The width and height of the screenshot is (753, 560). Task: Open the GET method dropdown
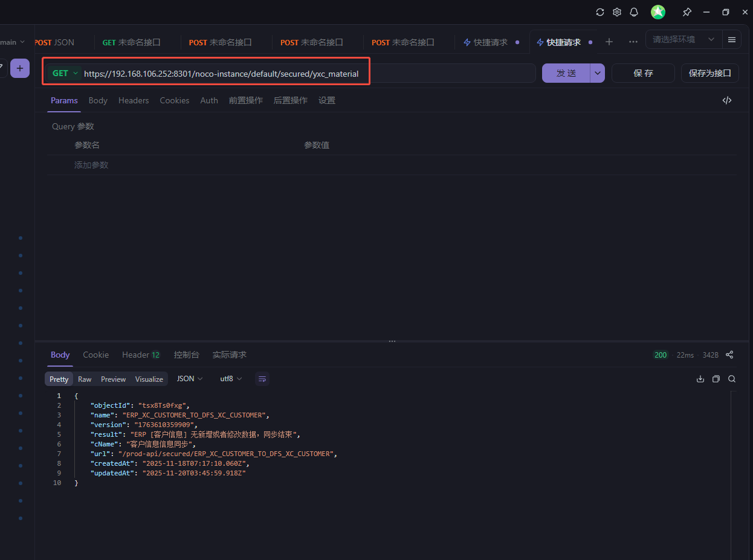pyautogui.click(x=65, y=73)
